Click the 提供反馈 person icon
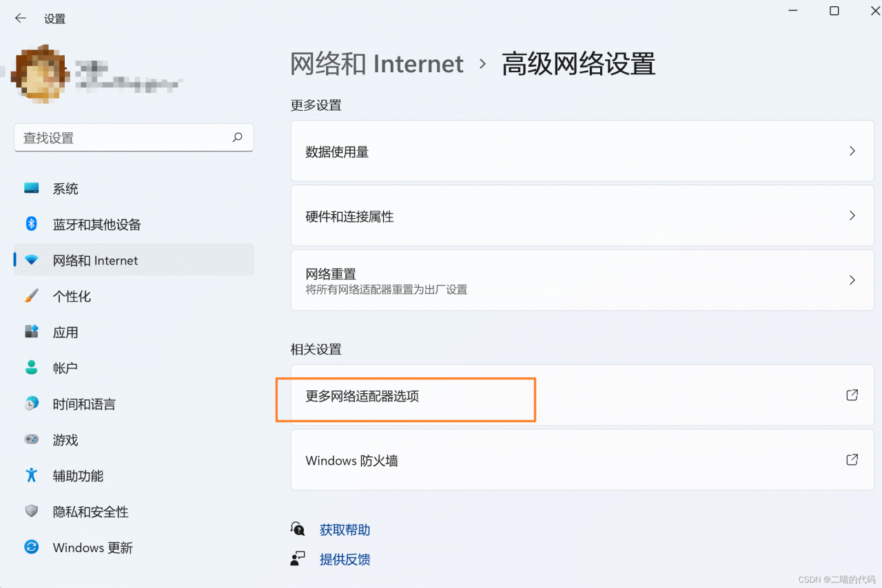Screen dimensions: 882x588 pyautogui.click(x=298, y=558)
